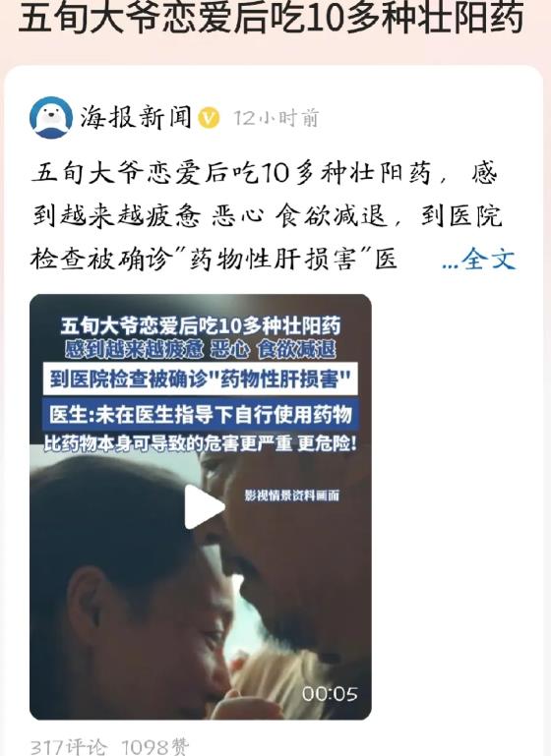Tap the 1098赞 likes count
This screenshot has width=551, height=756.
coord(154,746)
